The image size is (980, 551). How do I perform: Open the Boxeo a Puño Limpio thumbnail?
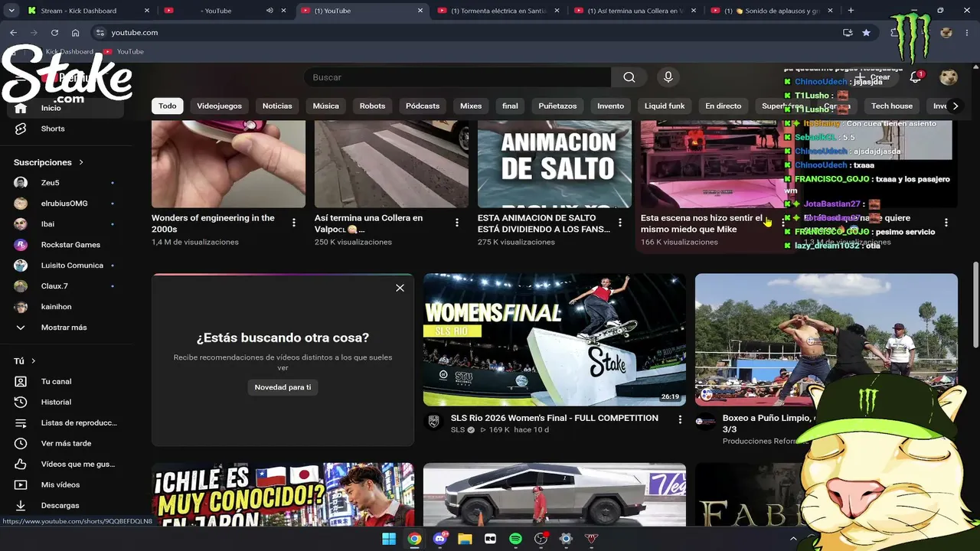click(x=826, y=340)
